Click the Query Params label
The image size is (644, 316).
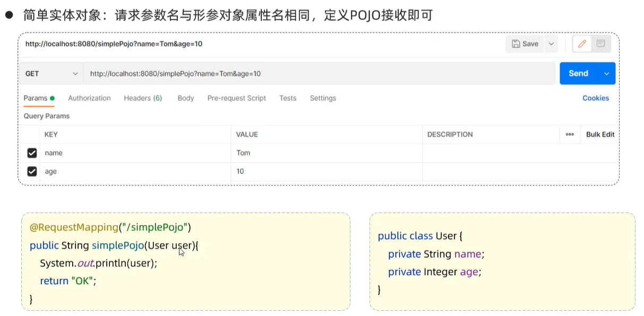(x=47, y=116)
